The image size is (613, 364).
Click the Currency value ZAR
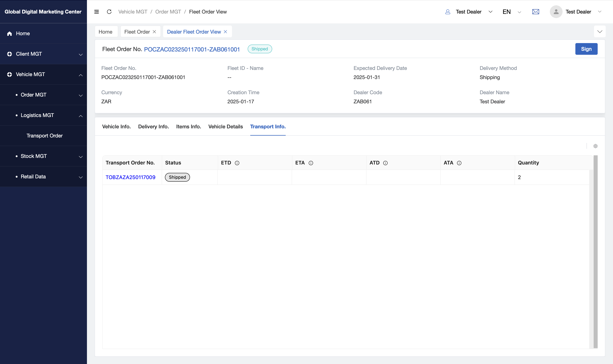pyautogui.click(x=106, y=101)
